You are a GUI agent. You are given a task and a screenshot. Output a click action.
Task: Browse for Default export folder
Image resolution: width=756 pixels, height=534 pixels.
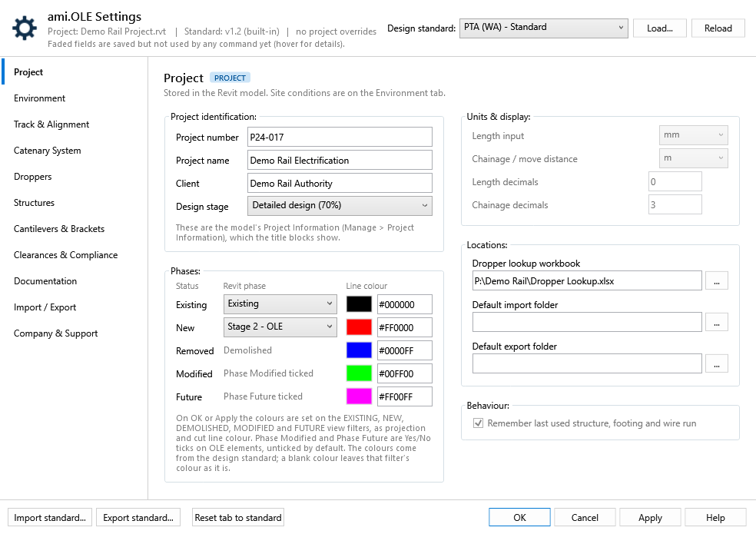coord(717,363)
